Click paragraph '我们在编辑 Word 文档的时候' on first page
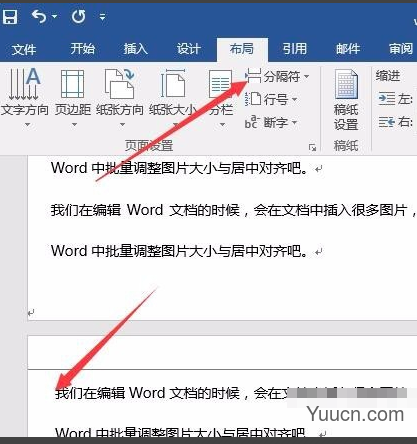 [145, 210]
